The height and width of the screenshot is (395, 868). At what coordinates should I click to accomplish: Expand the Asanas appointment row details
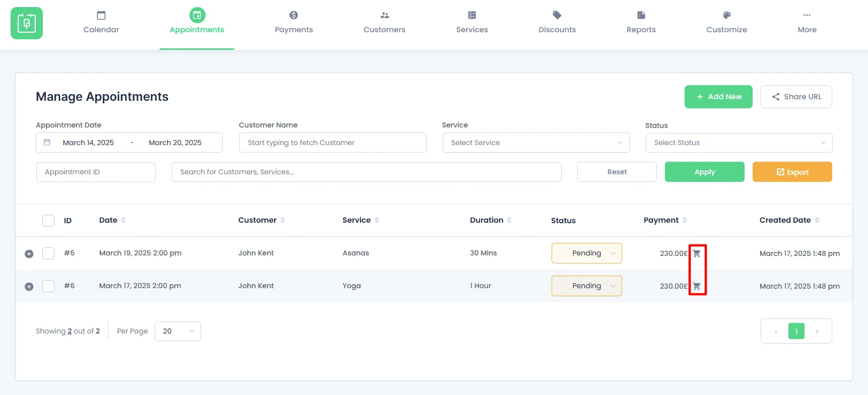29,253
